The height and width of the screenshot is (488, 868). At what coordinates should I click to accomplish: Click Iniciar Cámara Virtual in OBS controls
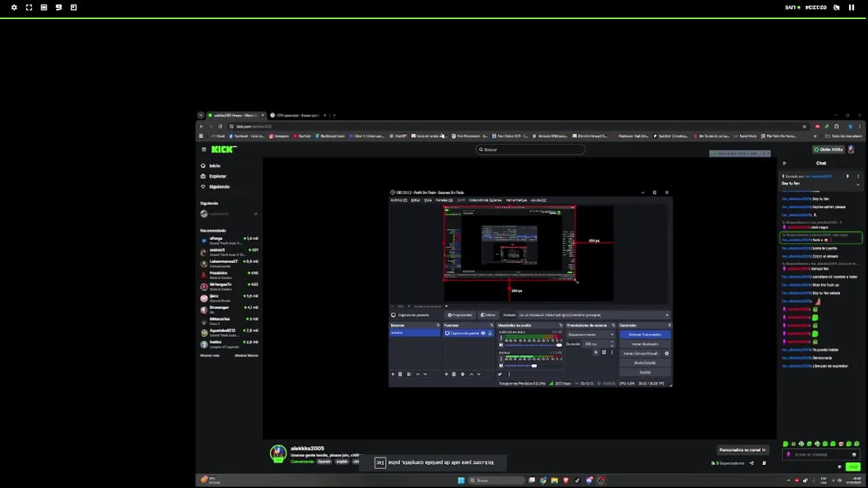[x=641, y=353]
